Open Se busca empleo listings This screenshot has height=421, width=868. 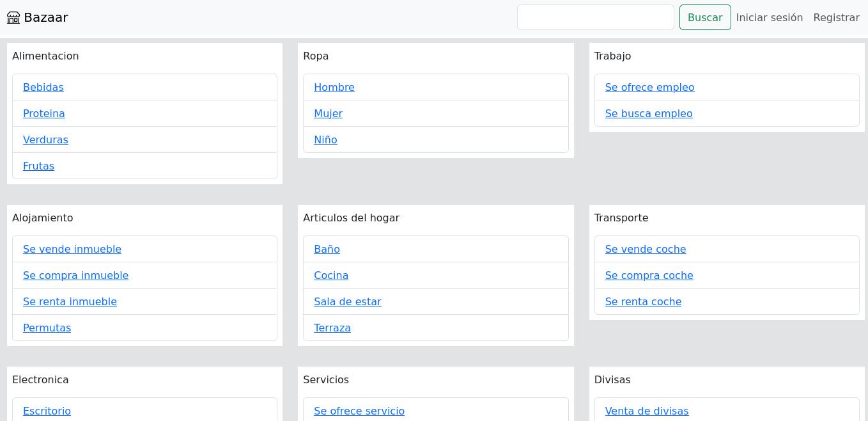point(649,113)
